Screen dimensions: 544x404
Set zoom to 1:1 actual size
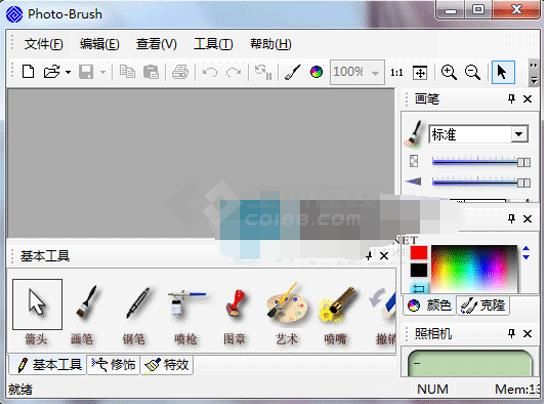click(x=397, y=73)
